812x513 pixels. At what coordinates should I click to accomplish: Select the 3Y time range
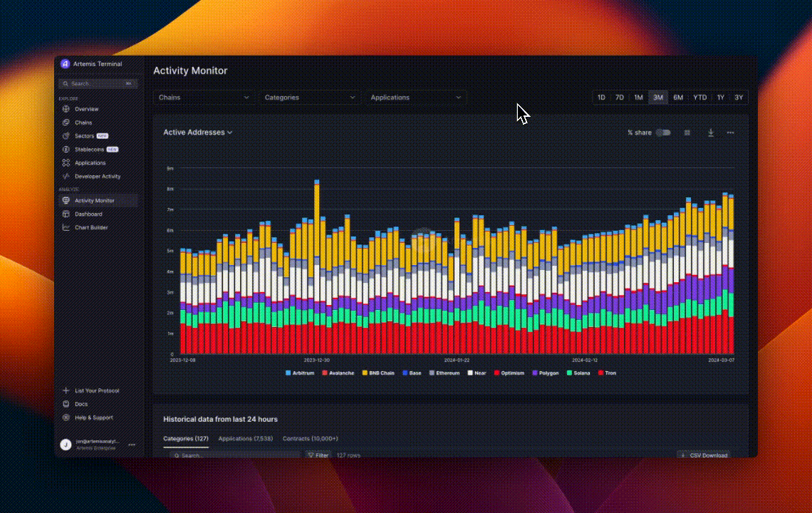(x=739, y=98)
